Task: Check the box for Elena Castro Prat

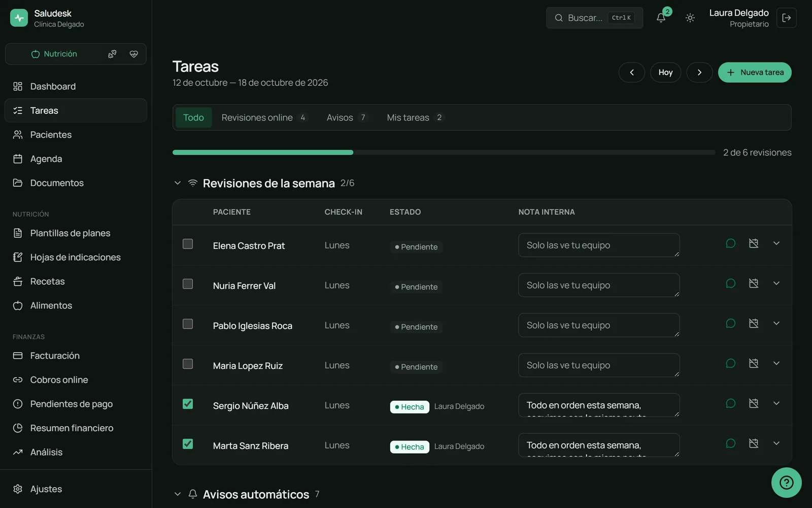Action: click(188, 244)
